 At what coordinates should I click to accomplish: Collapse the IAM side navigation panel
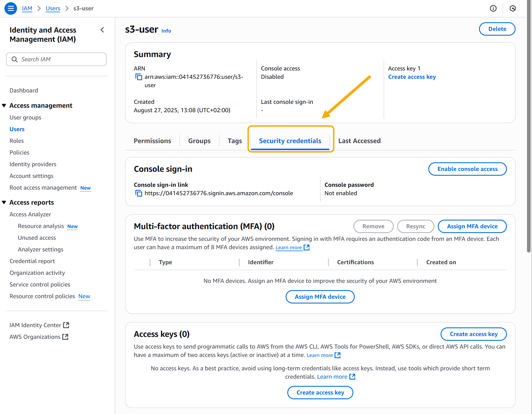click(102, 30)
